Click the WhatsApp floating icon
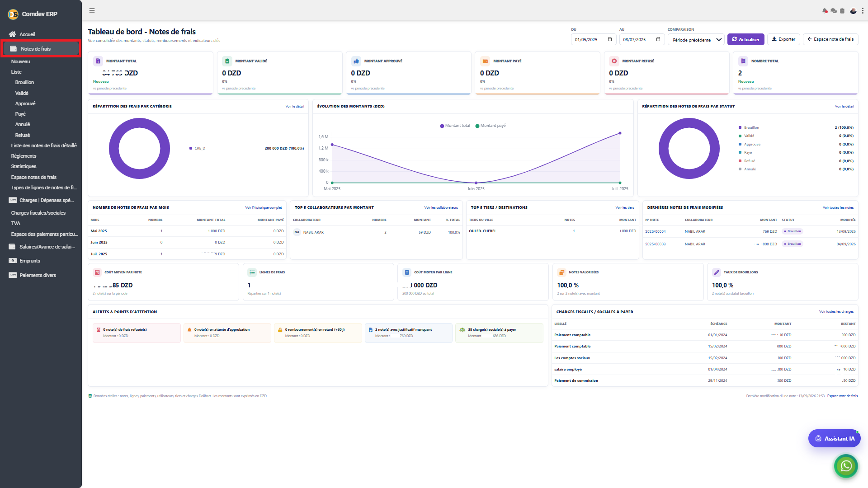Image resolution: width=868 pixels, height=488 pixels. click(846, 466)
